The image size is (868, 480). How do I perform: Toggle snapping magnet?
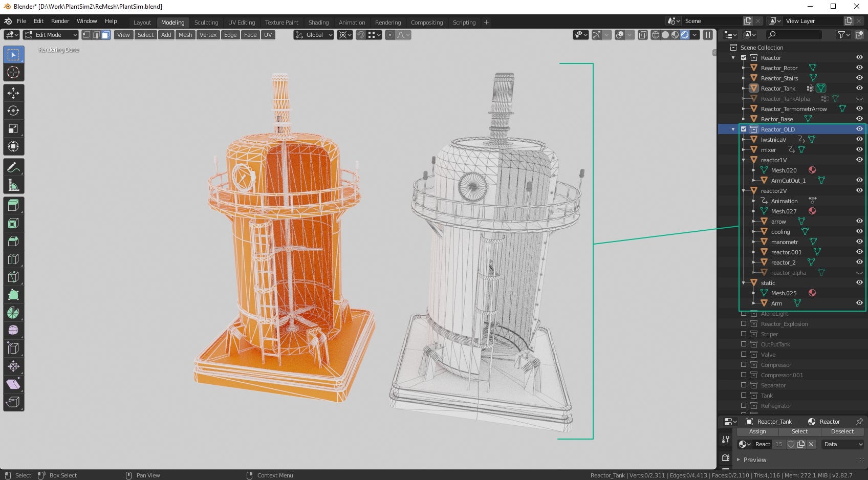(x=361, y=35)
